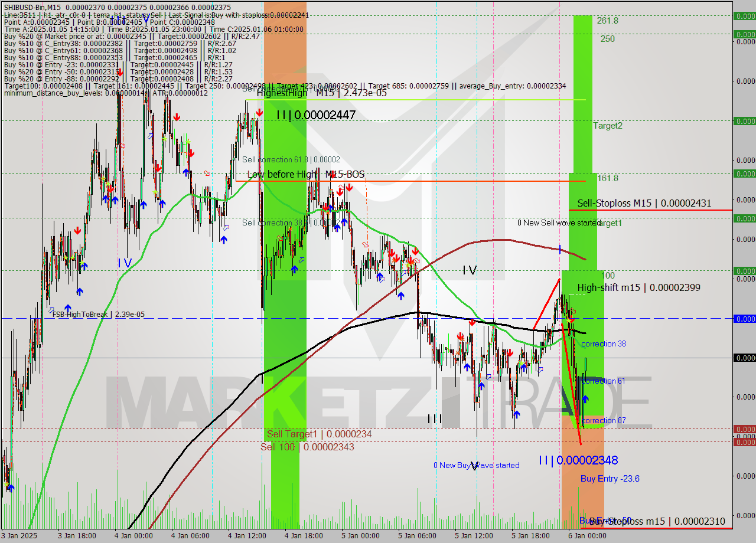Screen dimensions: 756x543
Task: Click the '161.8' Fibonacci level label
Action: (x=608, y=178)
